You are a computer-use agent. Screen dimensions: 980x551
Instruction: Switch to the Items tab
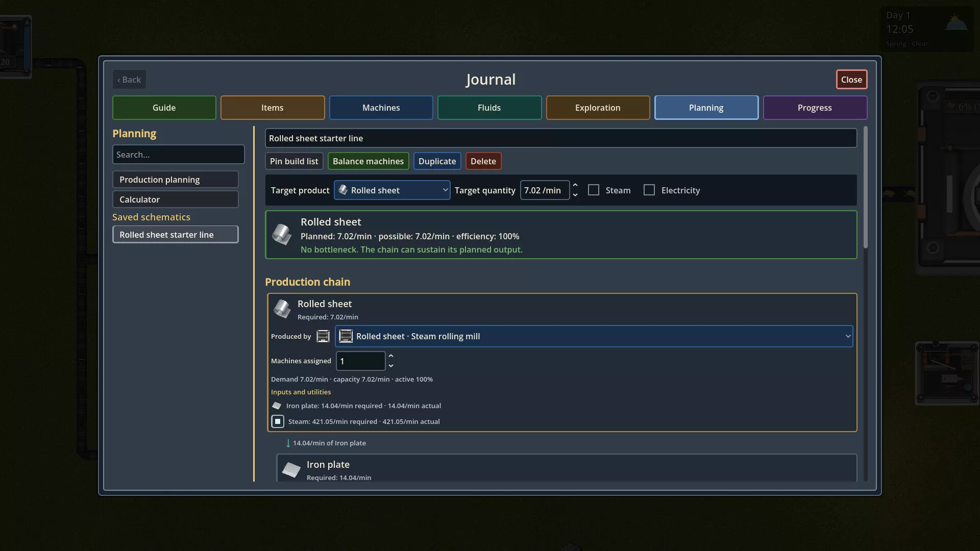(273, 108)
